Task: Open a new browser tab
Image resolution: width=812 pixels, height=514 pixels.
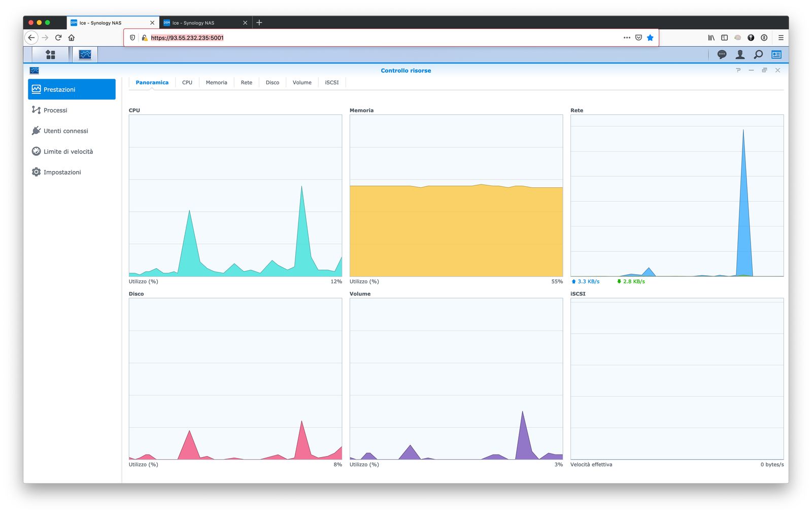Action: (259, 22)
